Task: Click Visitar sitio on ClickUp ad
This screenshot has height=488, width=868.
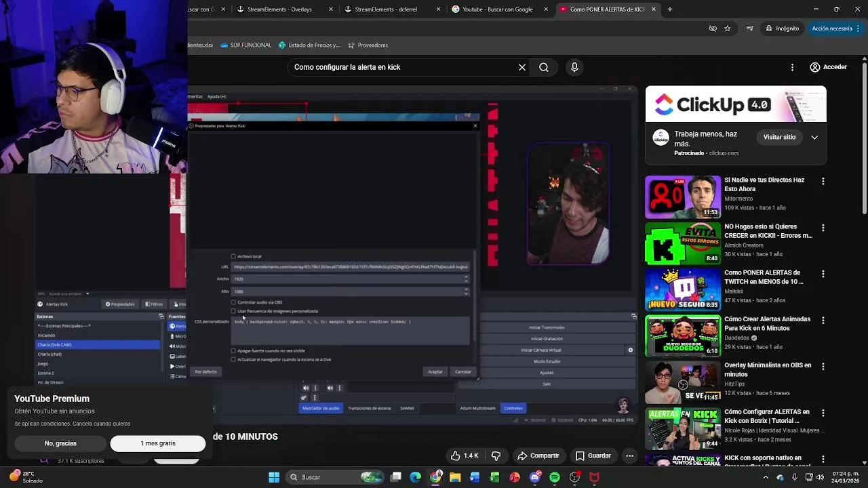Action: 779,137
